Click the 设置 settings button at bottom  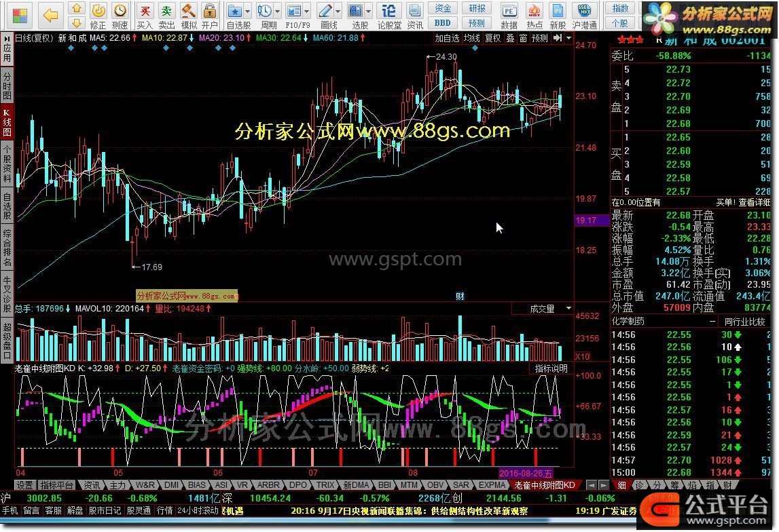point(25,485)
